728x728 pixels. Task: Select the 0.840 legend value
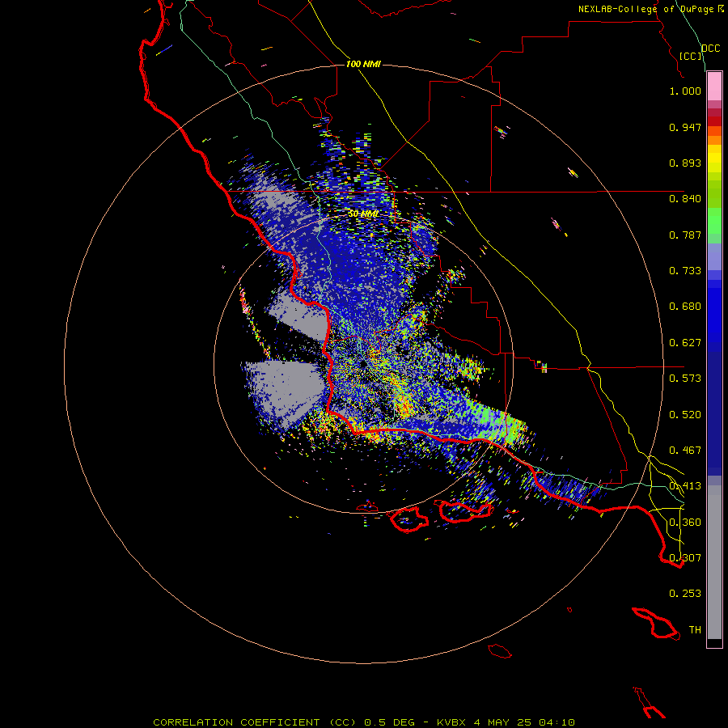point(685,199)
